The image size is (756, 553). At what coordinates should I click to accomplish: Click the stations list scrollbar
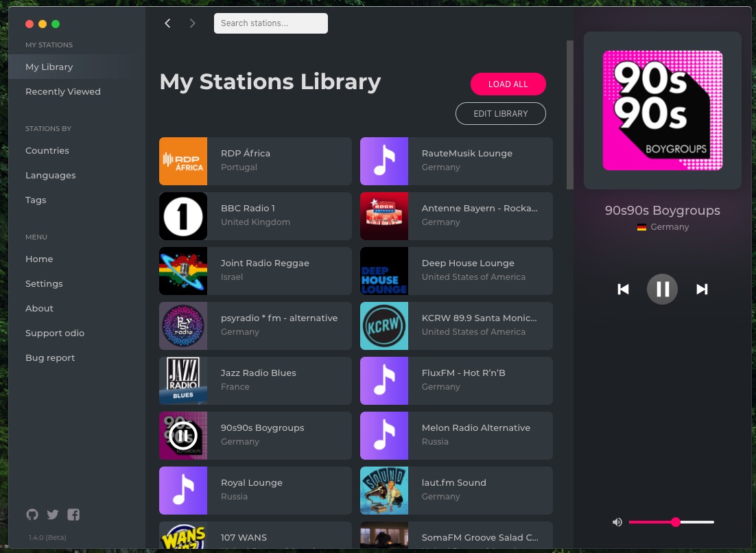tap(570, 115)
